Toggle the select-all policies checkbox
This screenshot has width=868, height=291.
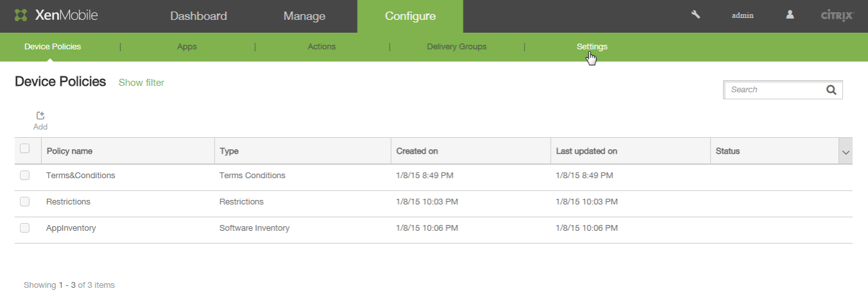(25, 149)
